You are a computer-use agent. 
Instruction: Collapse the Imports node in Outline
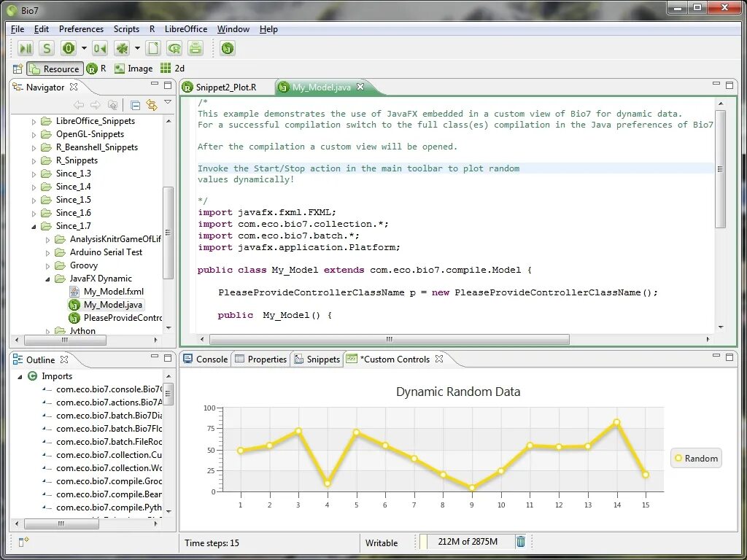[x=20, y=377]
